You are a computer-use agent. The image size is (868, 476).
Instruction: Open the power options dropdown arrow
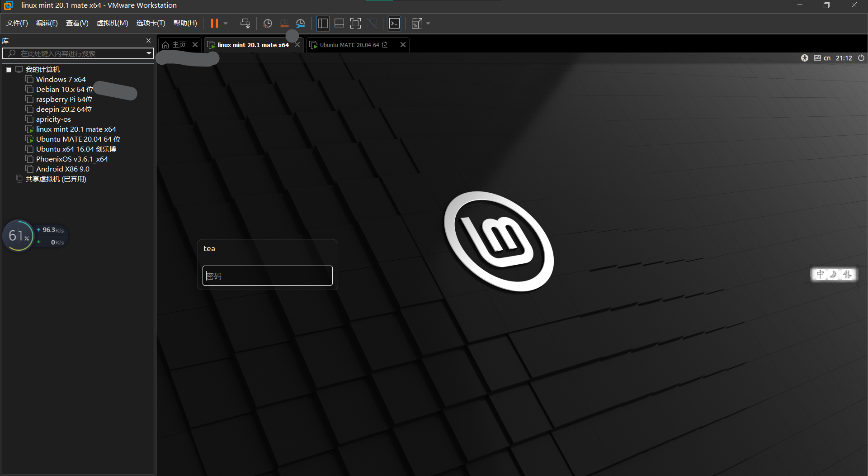coord(226,23)
